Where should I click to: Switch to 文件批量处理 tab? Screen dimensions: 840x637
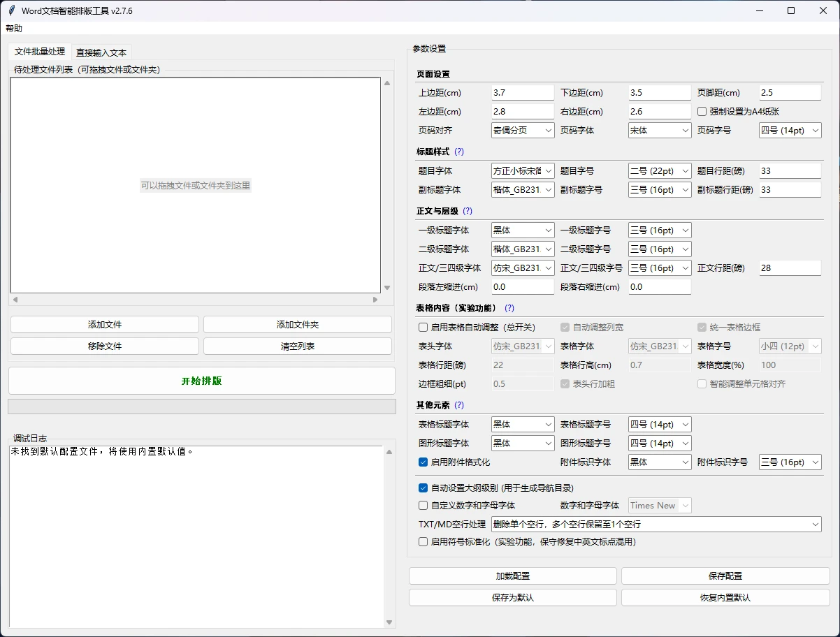coord(40,52)
